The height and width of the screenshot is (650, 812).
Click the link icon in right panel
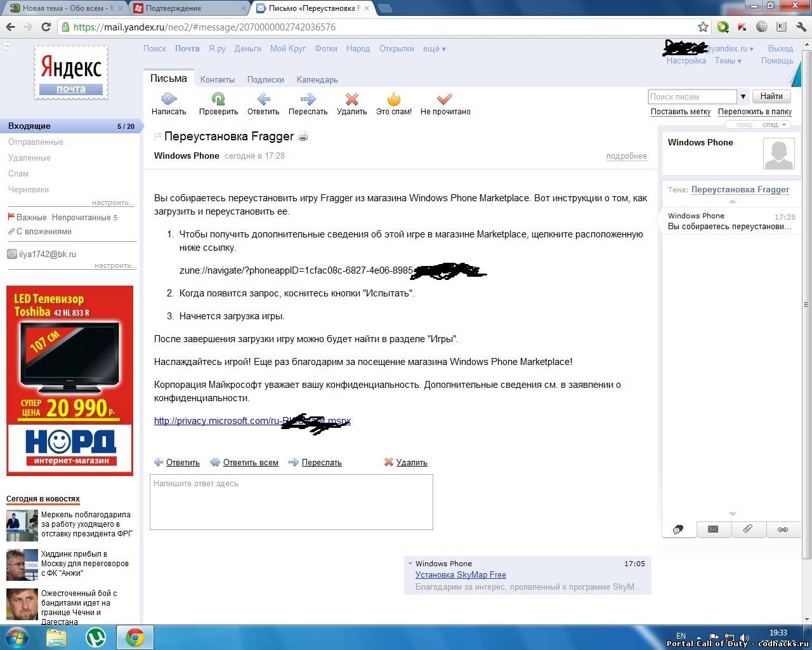click(783, 529)
